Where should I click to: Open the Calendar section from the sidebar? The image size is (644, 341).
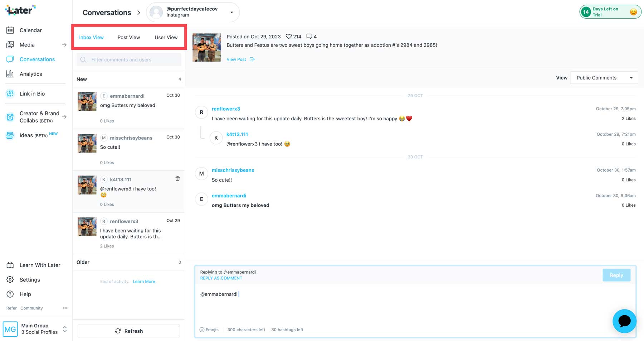(30, 30)
